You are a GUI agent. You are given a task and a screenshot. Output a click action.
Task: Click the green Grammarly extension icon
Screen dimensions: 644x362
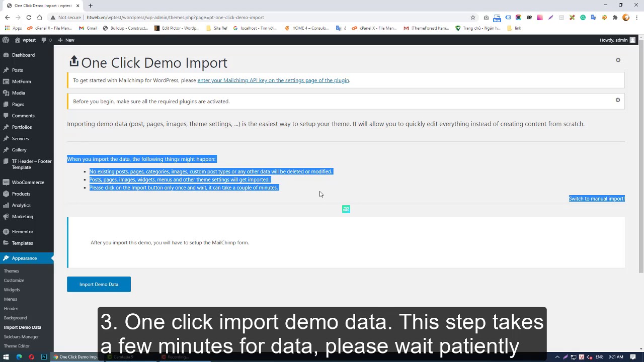[x=583, y=18]
